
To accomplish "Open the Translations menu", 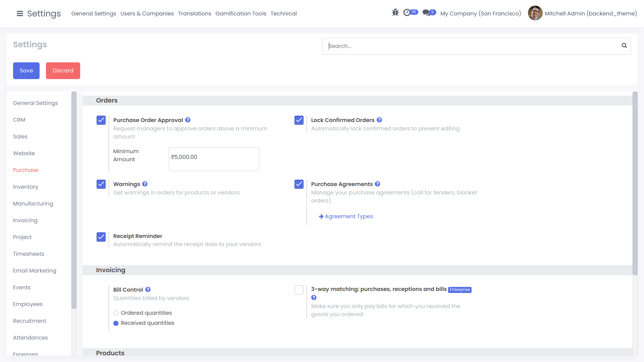I will (195, 13).
